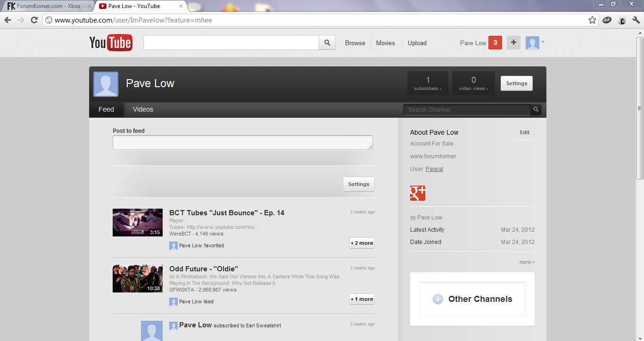Screen dimensions: 644x341
Task: Click the YouTube search input field
Action: coord(231,42)
